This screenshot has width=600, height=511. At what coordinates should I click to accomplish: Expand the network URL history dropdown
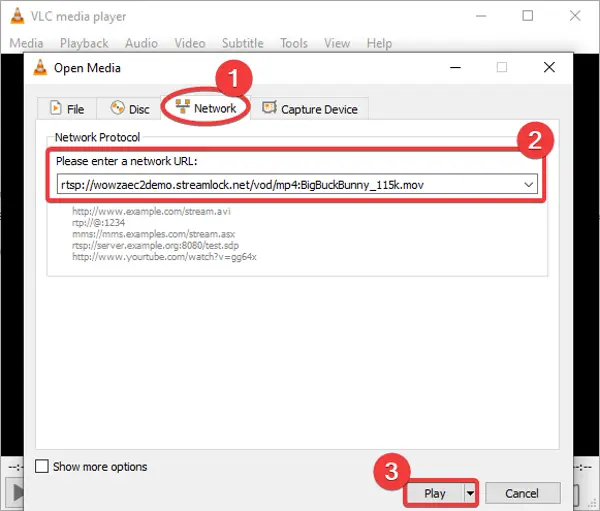coord(529,184)
